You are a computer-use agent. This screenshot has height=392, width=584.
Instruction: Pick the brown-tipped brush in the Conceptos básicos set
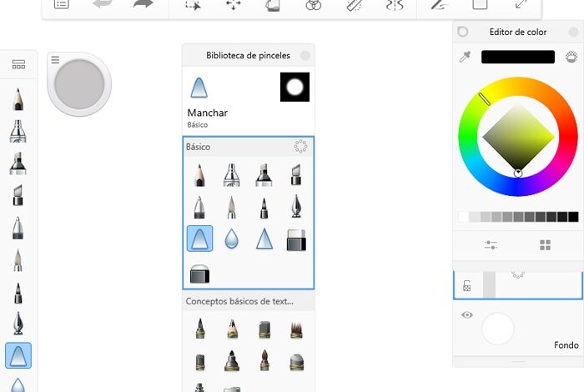[x=264, y=360]
